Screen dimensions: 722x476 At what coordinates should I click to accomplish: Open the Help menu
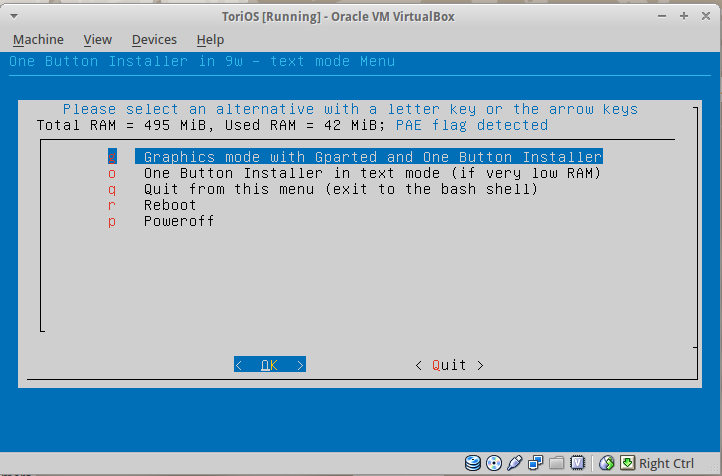click(x=210, y=40)
